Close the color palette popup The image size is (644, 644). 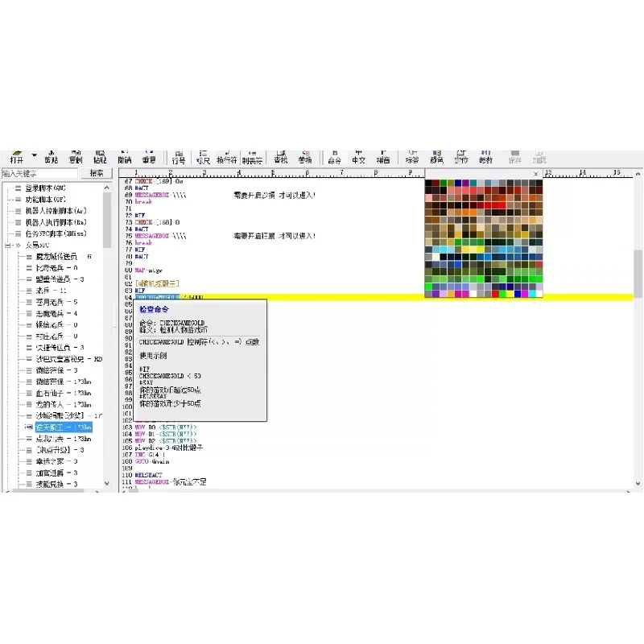click(x=535, y=174)
